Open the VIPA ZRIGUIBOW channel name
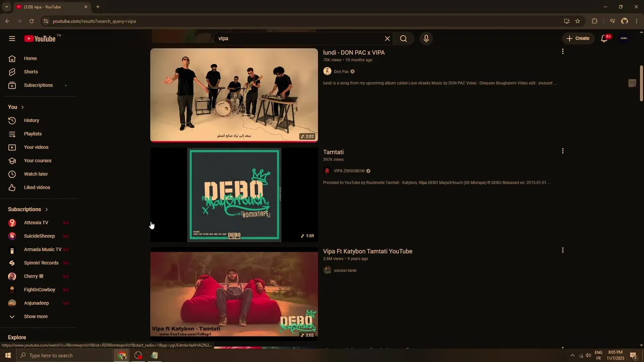The height and width of the screenshot is (362, 644). 349,171
